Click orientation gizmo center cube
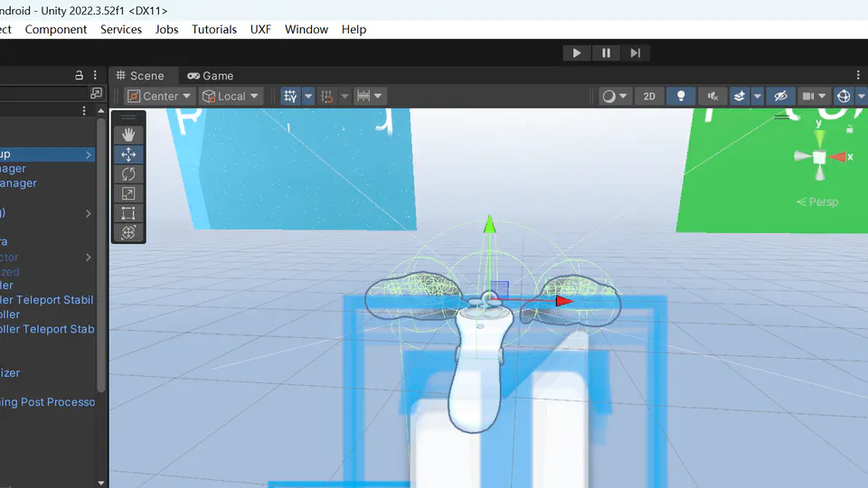Screen dimensions: 868x488 pos(819,158)
